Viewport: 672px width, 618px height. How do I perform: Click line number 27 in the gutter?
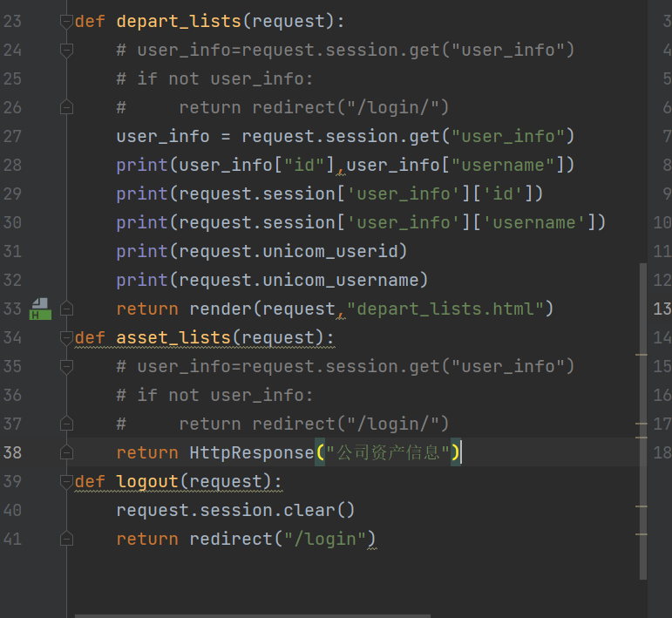coord(13,136)
